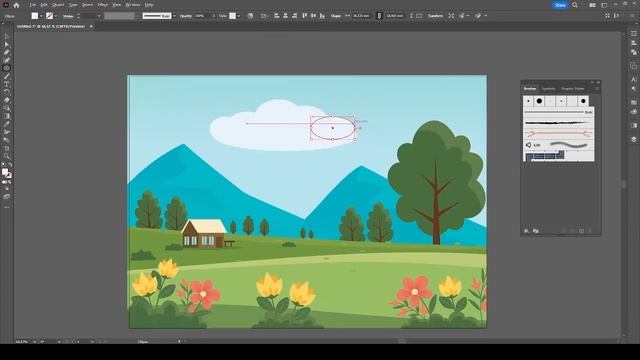Screen dimensions: 640x360
Task: Open stroke weight dropdown
Action: [99, 16]
